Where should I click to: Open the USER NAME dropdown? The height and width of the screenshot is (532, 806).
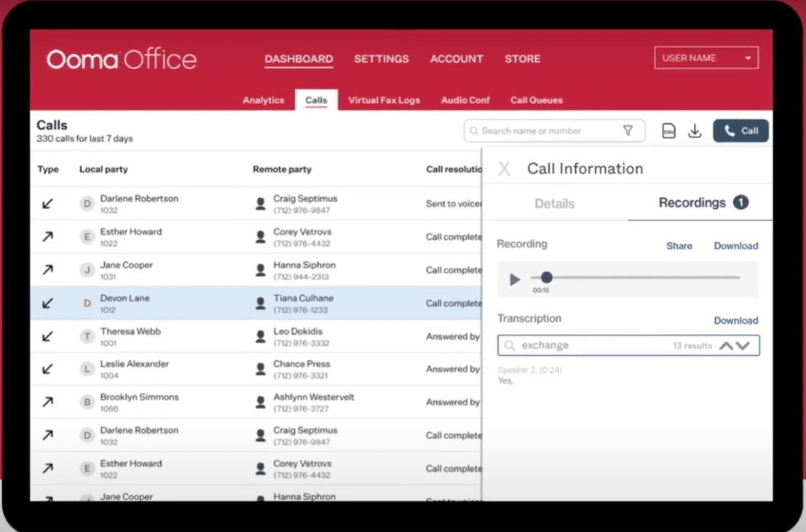pyautogui.click(x=705, y=57)
